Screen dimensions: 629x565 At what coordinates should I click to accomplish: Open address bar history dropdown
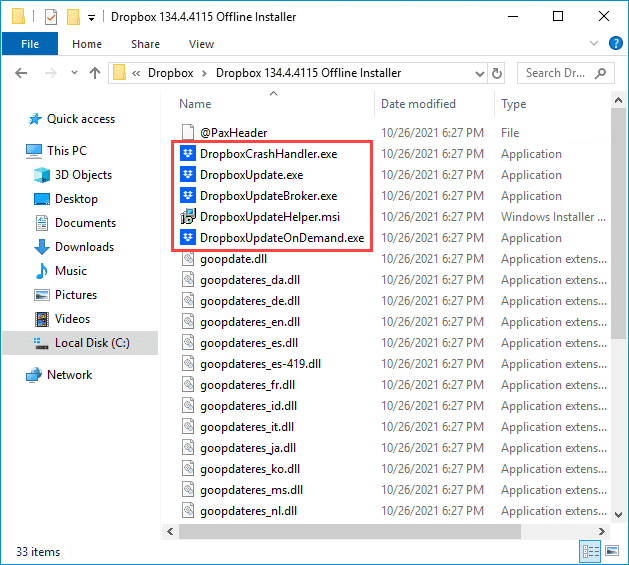(x=479, y=73)
